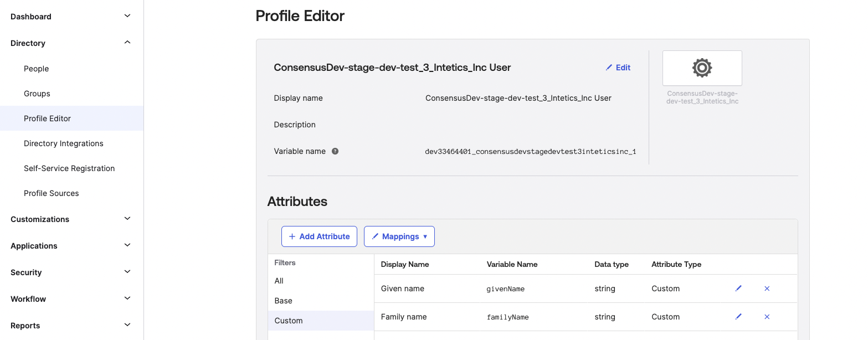Expand the Security section in sidebar

click(127, 272)
